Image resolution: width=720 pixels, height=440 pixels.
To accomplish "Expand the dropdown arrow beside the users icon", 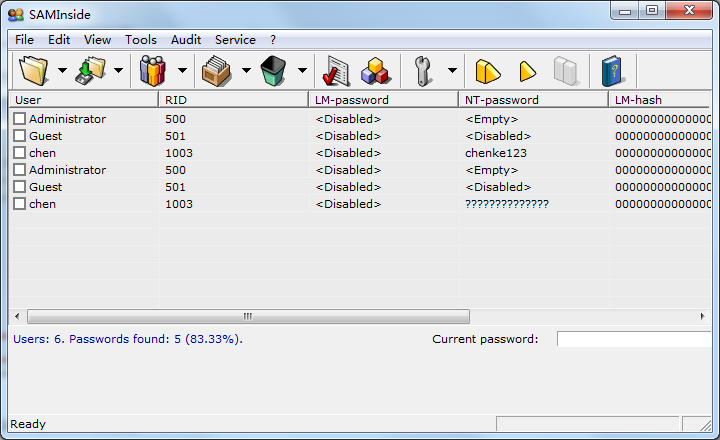I will (182, 70).
